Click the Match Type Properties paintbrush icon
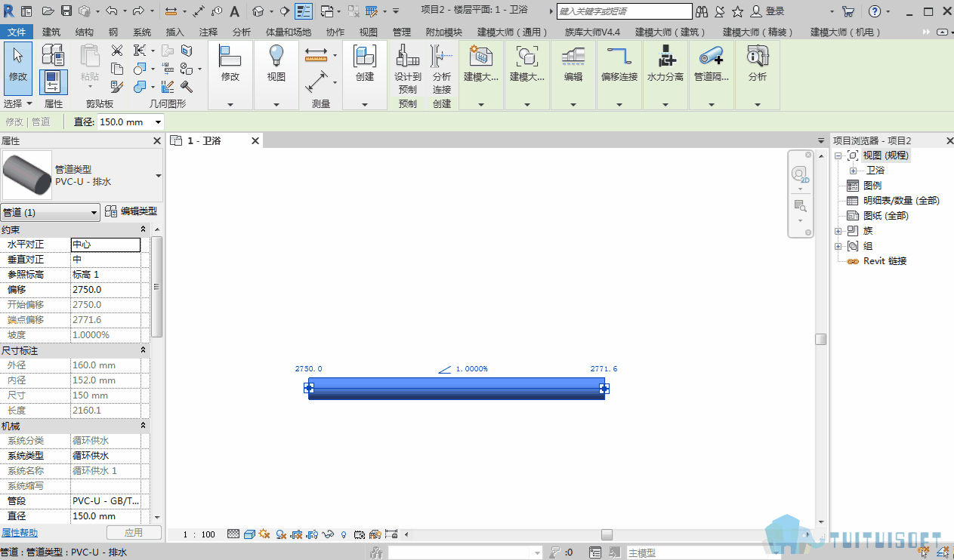This screenshot has width=954, height=560. [116, 87]
